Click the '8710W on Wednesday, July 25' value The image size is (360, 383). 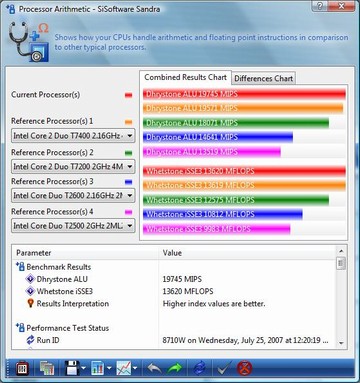[x=246, y=340]
